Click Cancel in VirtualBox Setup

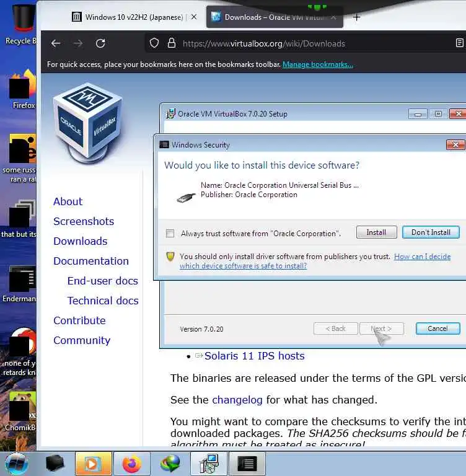pos(437,328)
